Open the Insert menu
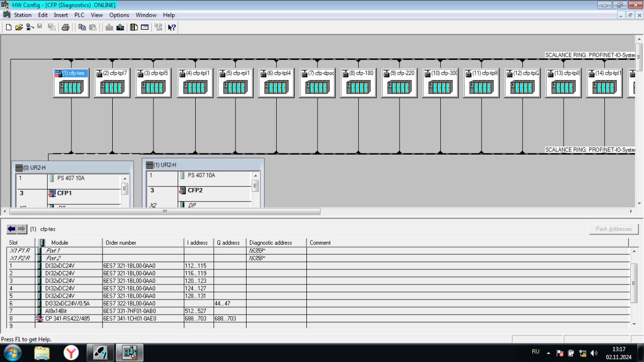644x362 pixels. click(x=61, y=15)
